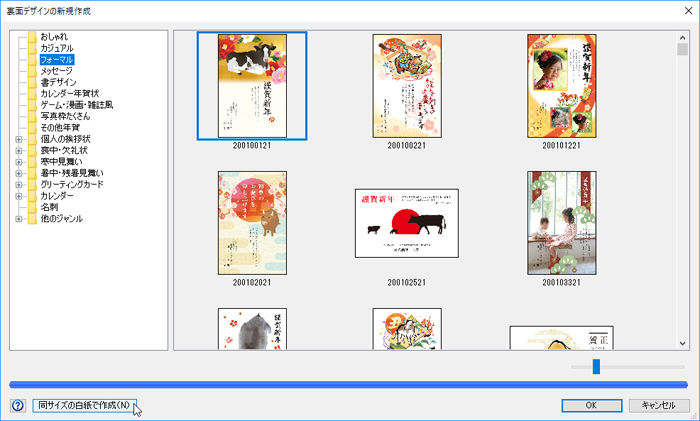
Task: Click the 同サイズの白紙で作成 button
Action: point(84,405)
